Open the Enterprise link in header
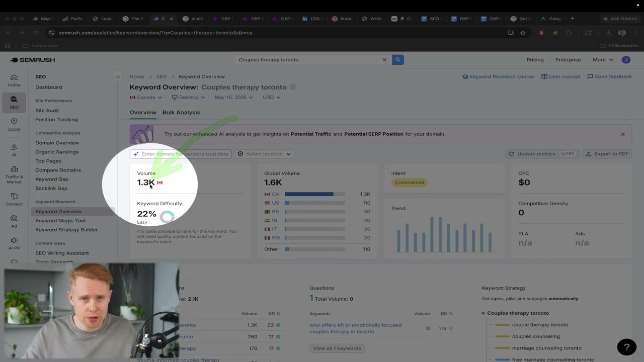This screenshot has height=362, width=644. [568, 60]
